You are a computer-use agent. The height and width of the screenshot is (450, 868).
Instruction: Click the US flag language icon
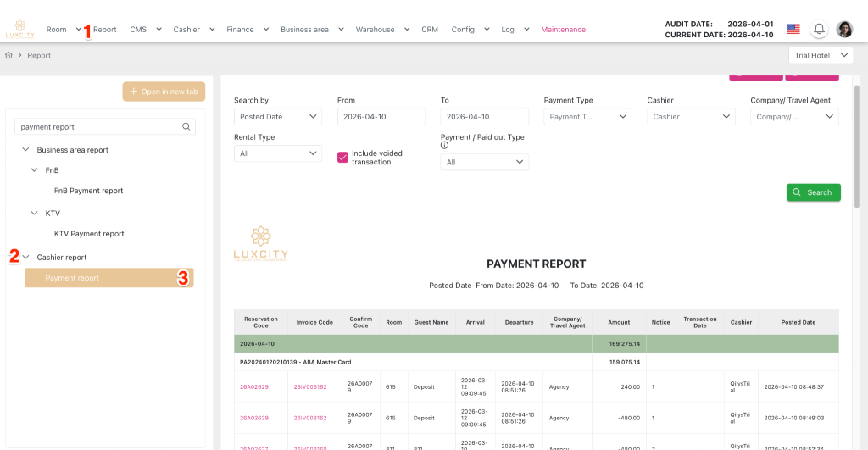(793, 30)
